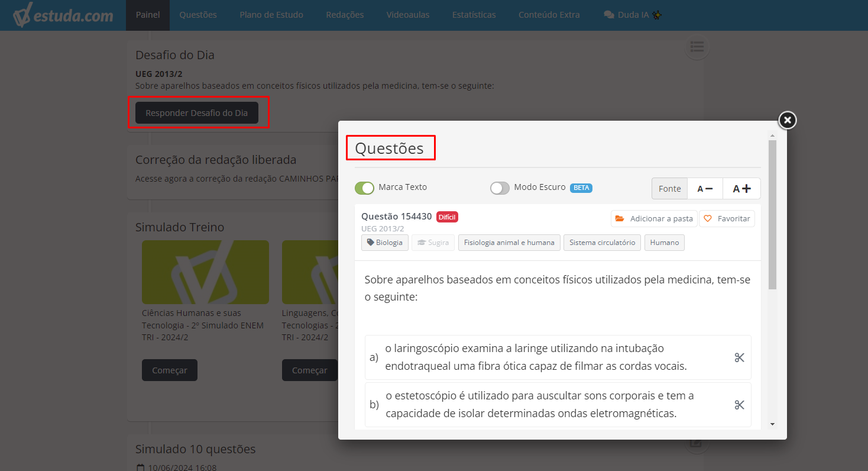
Task: Increase font size with A+
Action: (741, 189)
